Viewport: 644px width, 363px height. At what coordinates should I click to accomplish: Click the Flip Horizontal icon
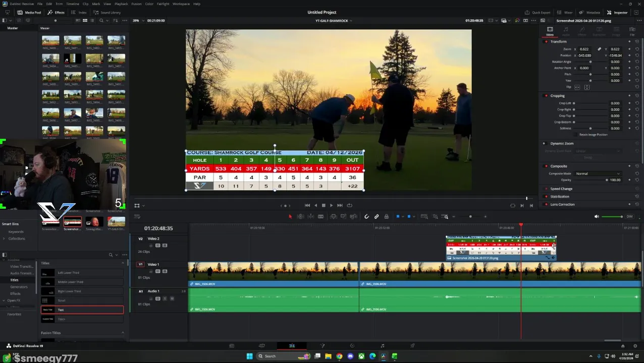click(x=577, y=87)
